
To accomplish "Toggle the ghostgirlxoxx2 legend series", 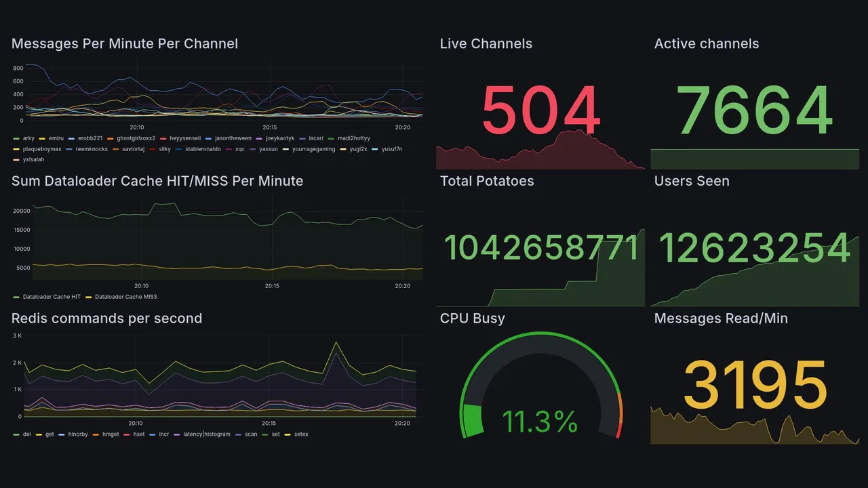I will click(x=131, y=138).
